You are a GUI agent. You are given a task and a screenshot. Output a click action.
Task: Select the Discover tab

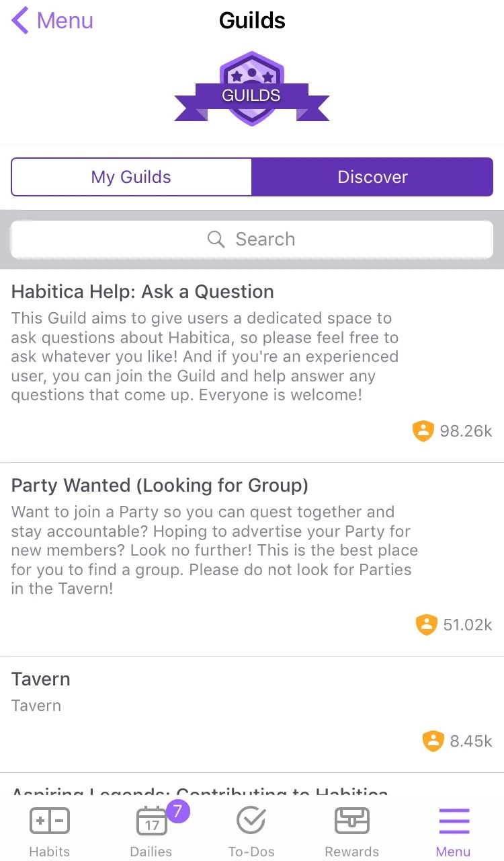[x=372, y=177]
